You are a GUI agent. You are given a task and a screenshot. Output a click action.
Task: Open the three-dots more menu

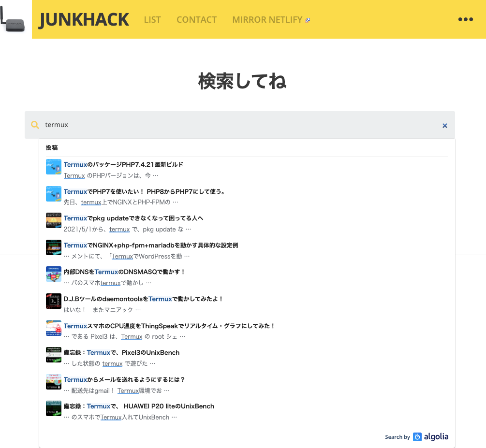(x=466, y=19)
